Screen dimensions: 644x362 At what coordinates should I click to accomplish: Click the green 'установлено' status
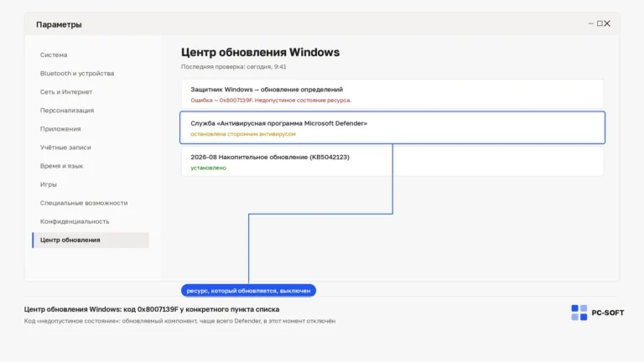[208, 168]
